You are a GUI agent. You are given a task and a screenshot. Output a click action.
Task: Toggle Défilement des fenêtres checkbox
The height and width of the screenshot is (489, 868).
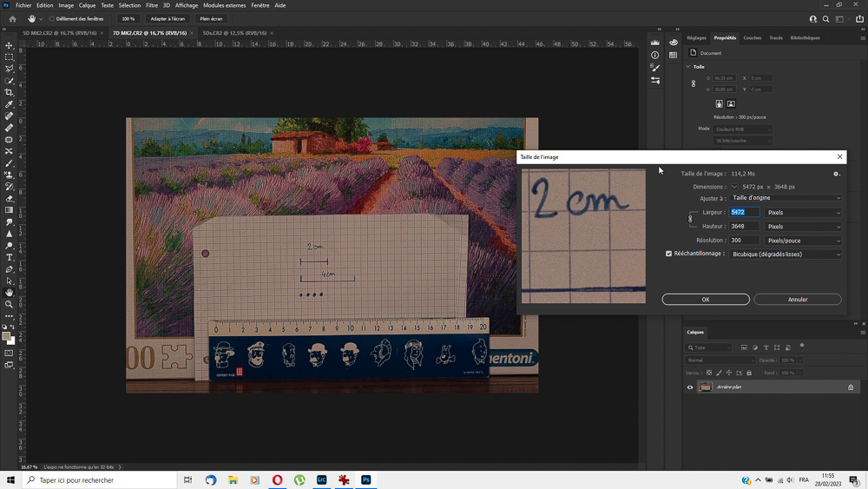coord(52,19)
